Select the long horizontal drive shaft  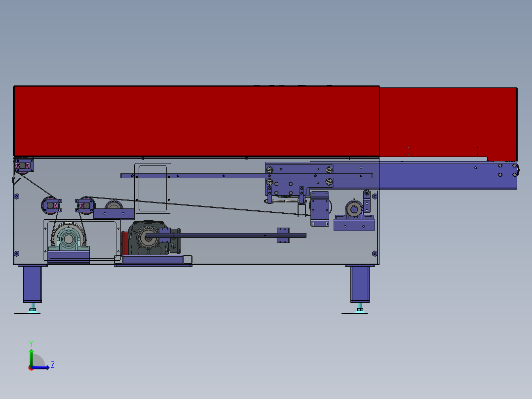[x=226, y=236]
